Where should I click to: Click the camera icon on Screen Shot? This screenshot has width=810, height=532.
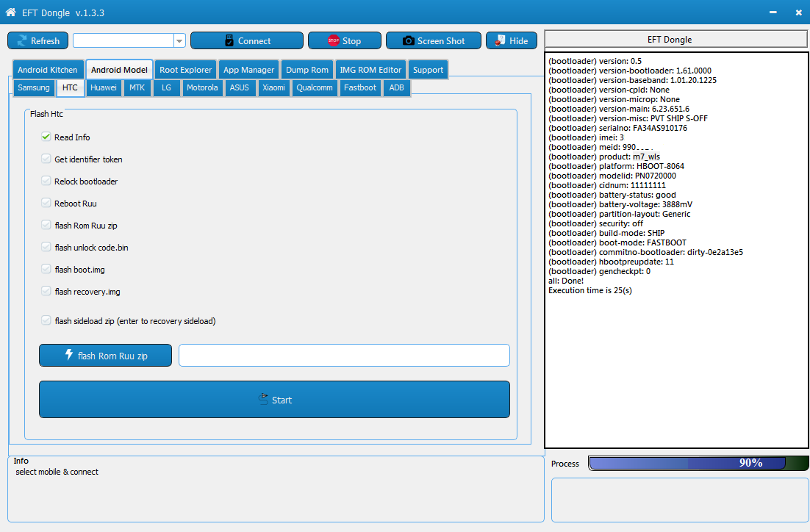[408, 41]
